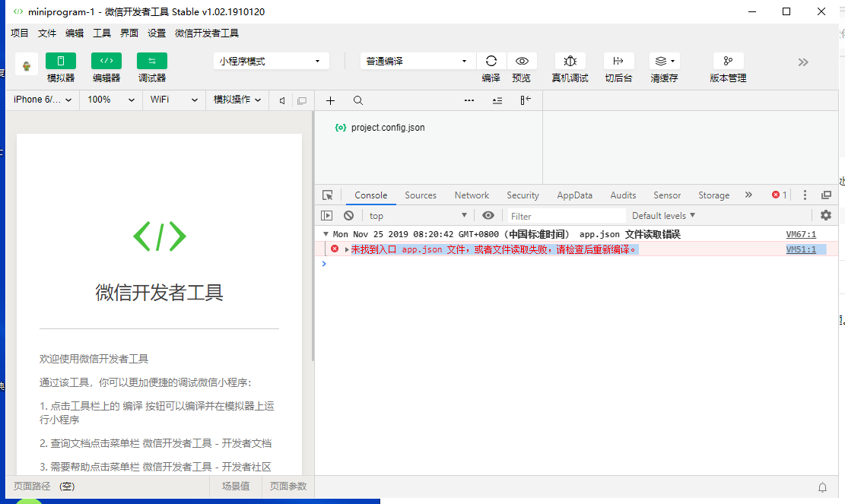This screenshot has width=845, height=504.
Task: Switch to the AppData tab
Action: pyautogui.click(x=574, y=195)
